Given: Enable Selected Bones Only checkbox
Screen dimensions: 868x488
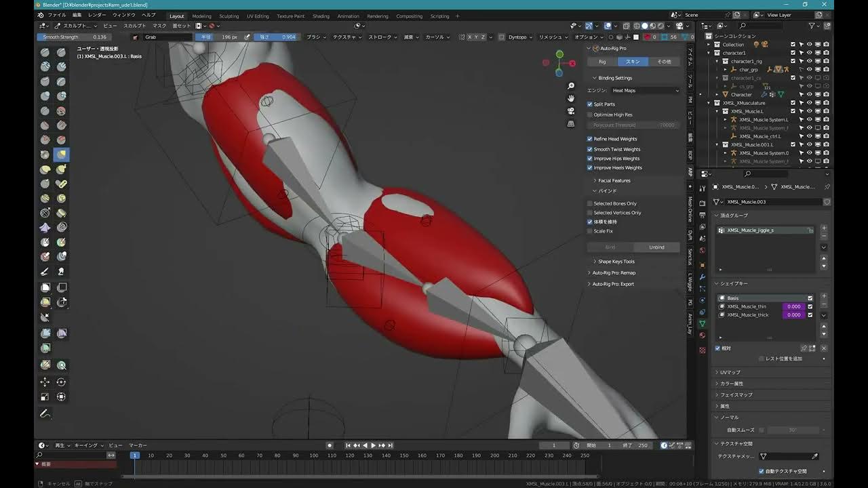Looking at the screenshot, I should tap(590, 203).
